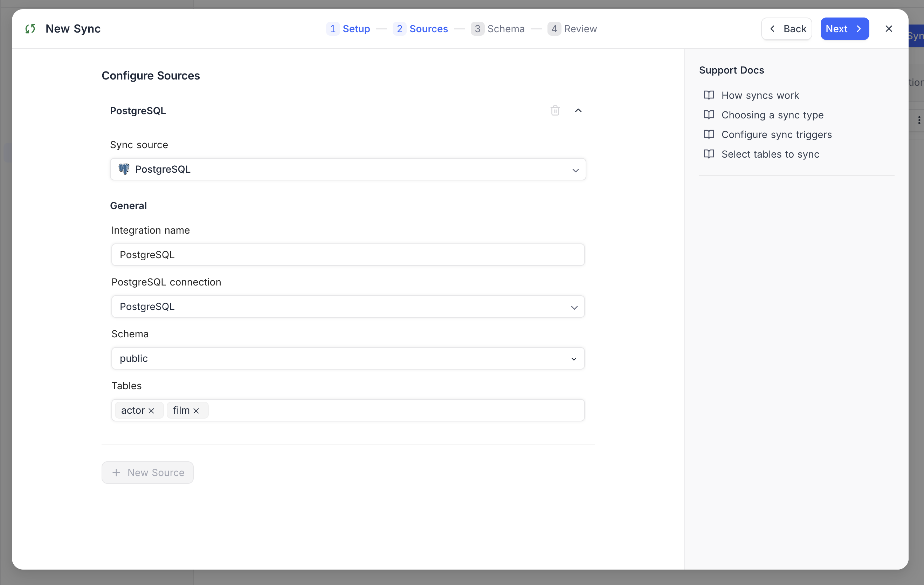Click the PostgreSQL elephant logo icon

[x=124, y=169]
